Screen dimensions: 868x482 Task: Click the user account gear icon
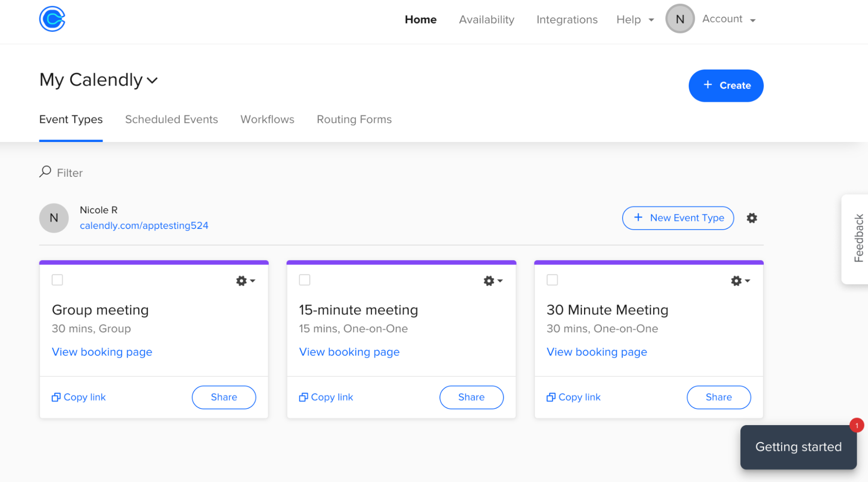(752, 218)
